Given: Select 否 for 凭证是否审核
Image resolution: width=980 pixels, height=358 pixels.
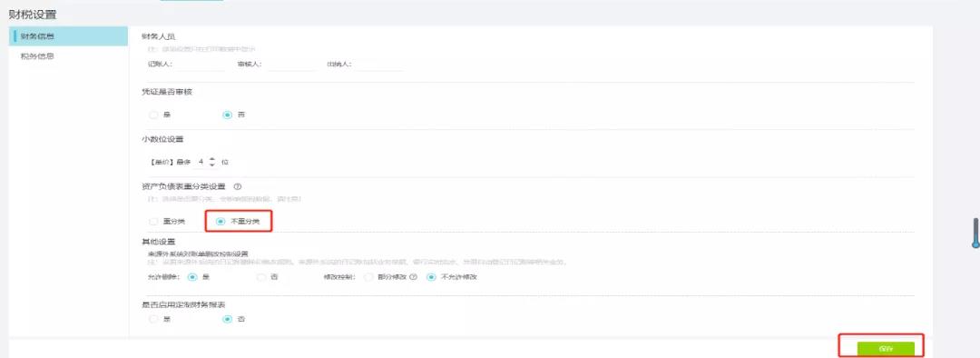Looking at the screenshot, I should [x=227, y=114].
